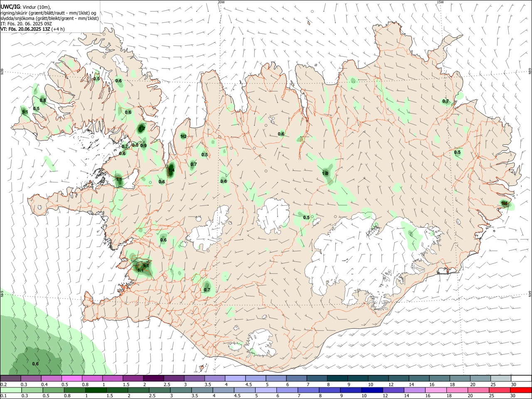Image resolution: width=532 pixels, height=399 pixels.
Task: Pick the bright pink 0.5–0.8 snow legend swatch
Action: coord(71,378)
